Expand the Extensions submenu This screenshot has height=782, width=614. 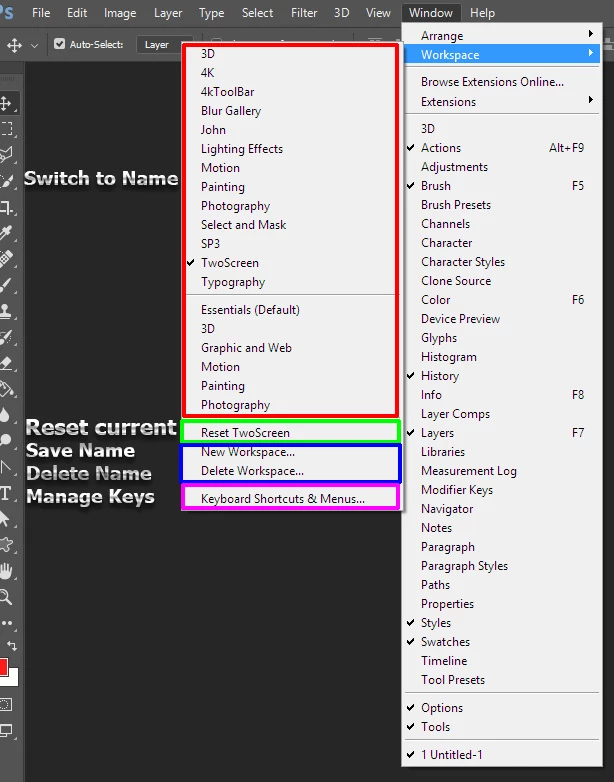pyautogui.click(x=502, y=101)
